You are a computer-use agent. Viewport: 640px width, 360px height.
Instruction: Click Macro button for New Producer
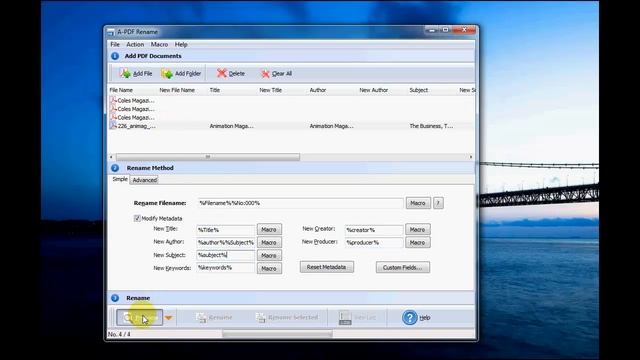pyautogui.click(x=418, y=242)
